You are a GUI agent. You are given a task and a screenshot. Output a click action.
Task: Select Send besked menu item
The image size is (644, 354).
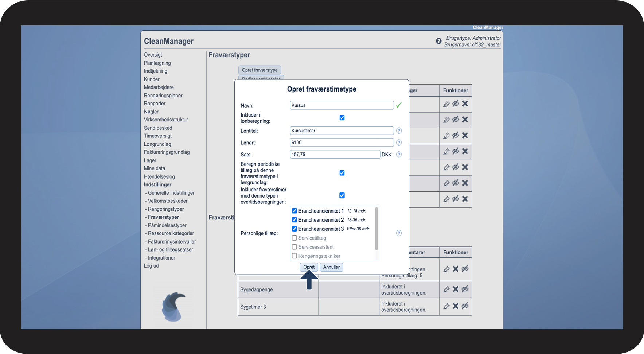tap(158, 128)
